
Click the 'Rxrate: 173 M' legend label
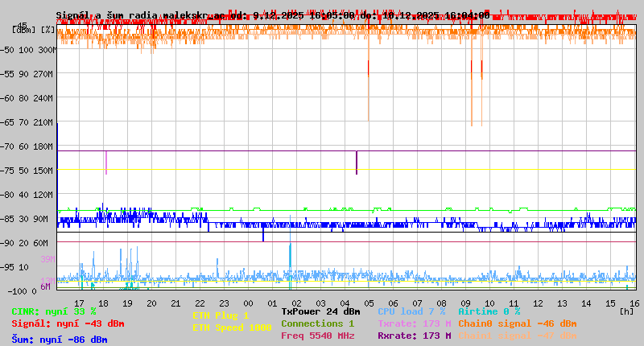coord(415,336)
